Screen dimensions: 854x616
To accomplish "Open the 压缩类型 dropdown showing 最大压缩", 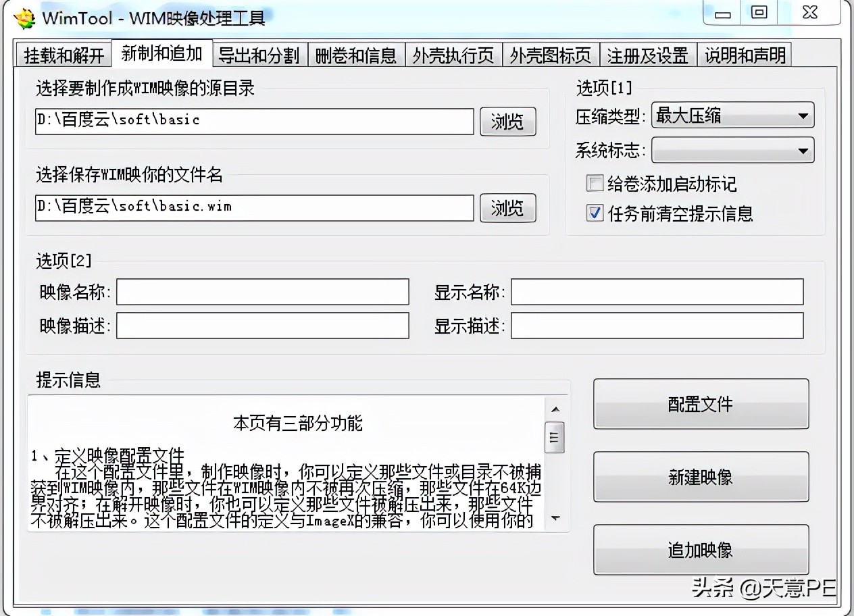I will (804, 115).
